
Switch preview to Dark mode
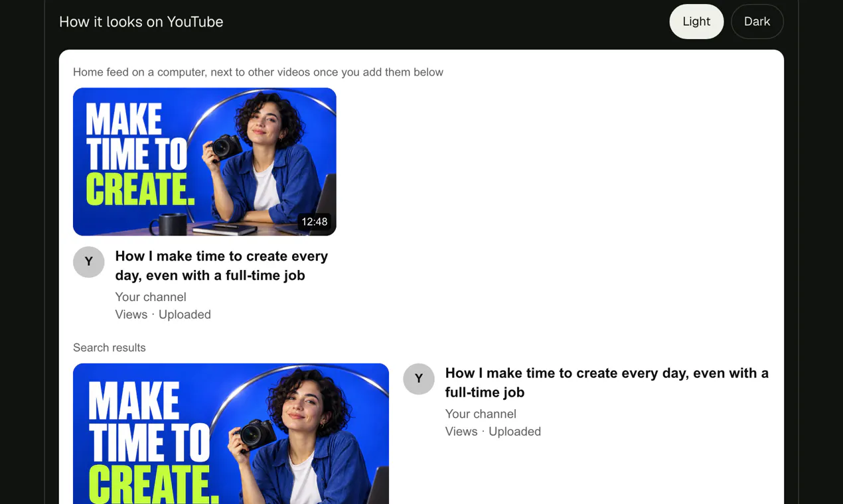757,22
